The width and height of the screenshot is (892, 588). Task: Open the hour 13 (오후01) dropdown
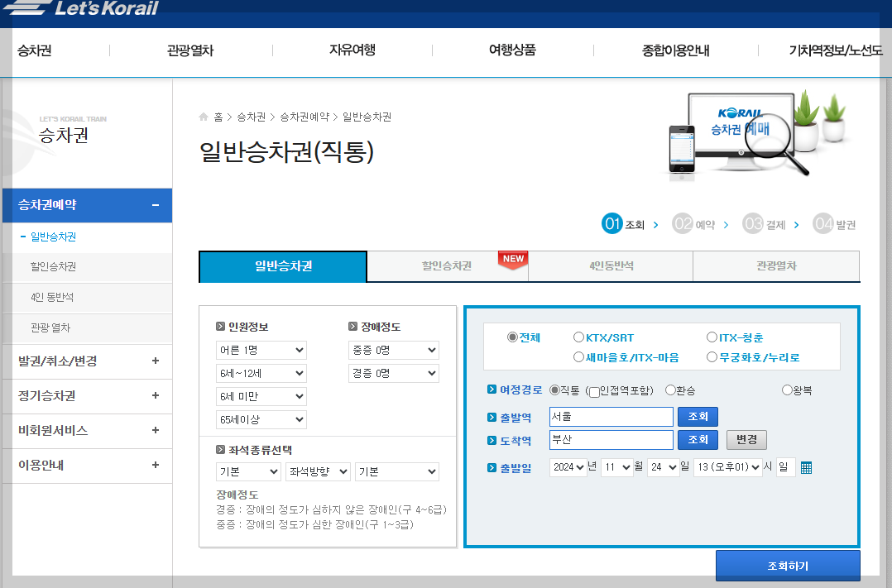pyautogui.click(x=728, y=467)
